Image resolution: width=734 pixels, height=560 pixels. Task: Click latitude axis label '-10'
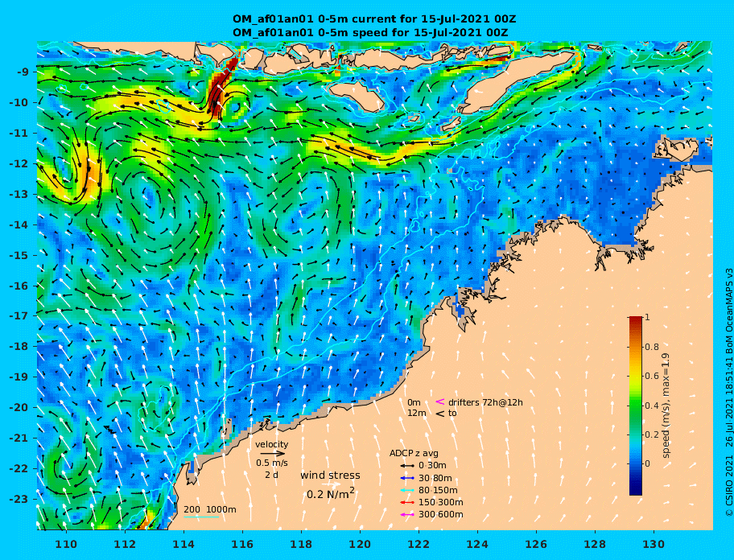21,102
